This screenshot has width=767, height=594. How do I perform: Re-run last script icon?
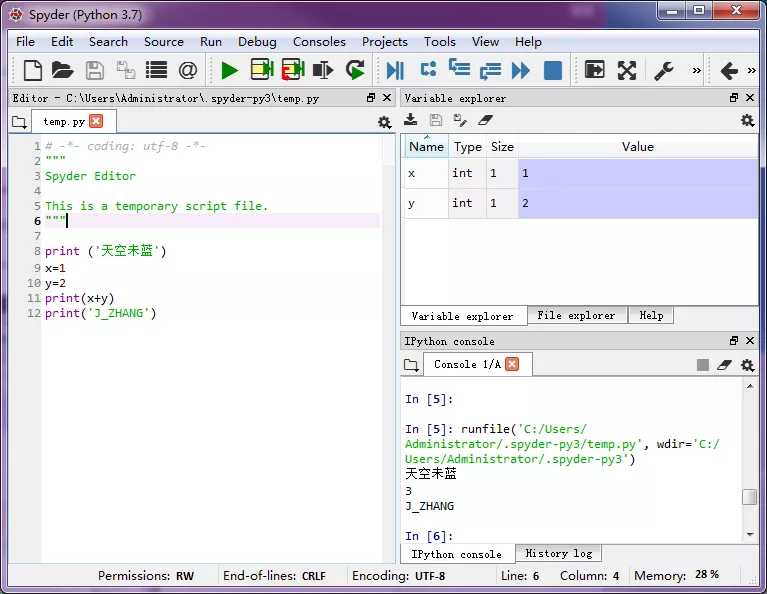tap(355, 69)
